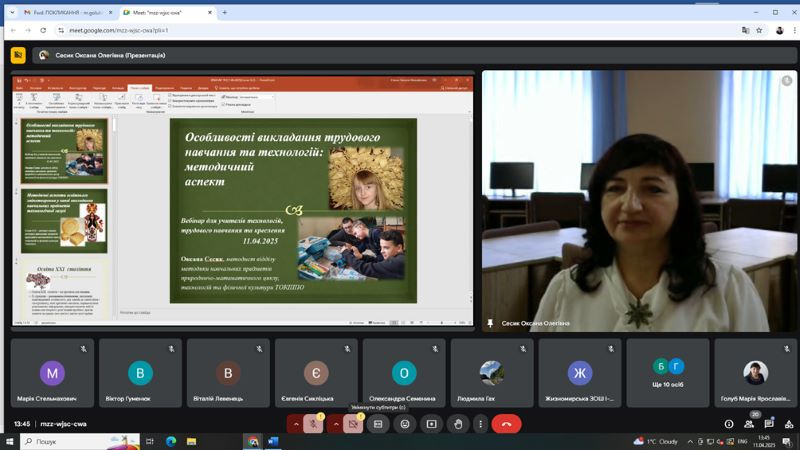Image resolution: width=800 pixels, height=450 pixels.
Task: Toggle the camera on/off button
Action: tap(353, 424)
